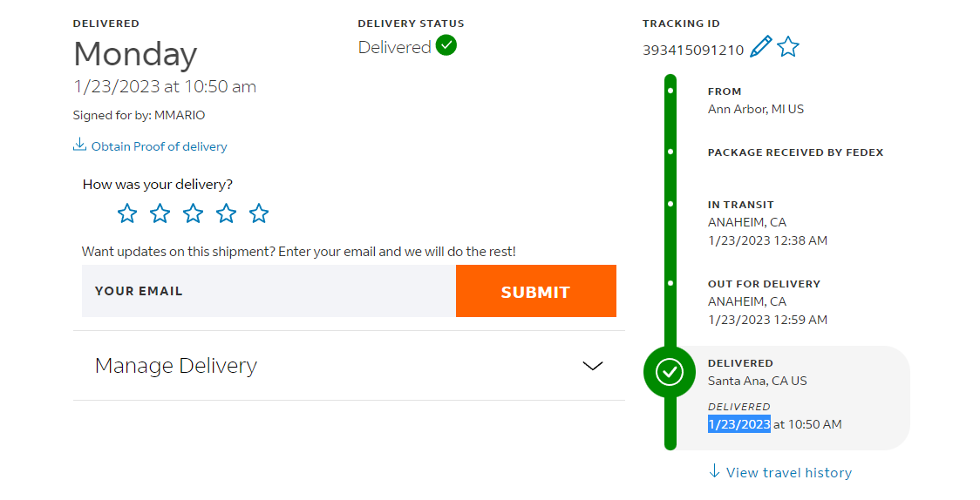Expand View travel history
The height and width of the screenshot is (500, 980).
(x=780, y=472)
